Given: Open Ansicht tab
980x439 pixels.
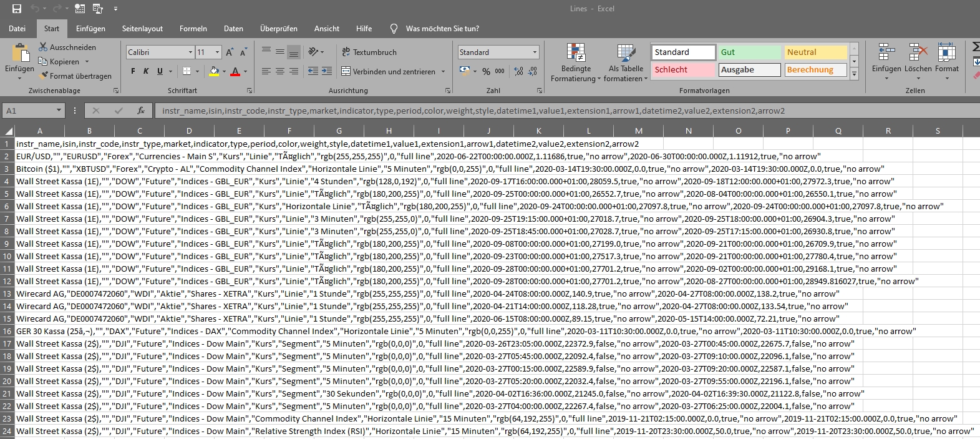Looking at the screenshot, I should (327, 29).
